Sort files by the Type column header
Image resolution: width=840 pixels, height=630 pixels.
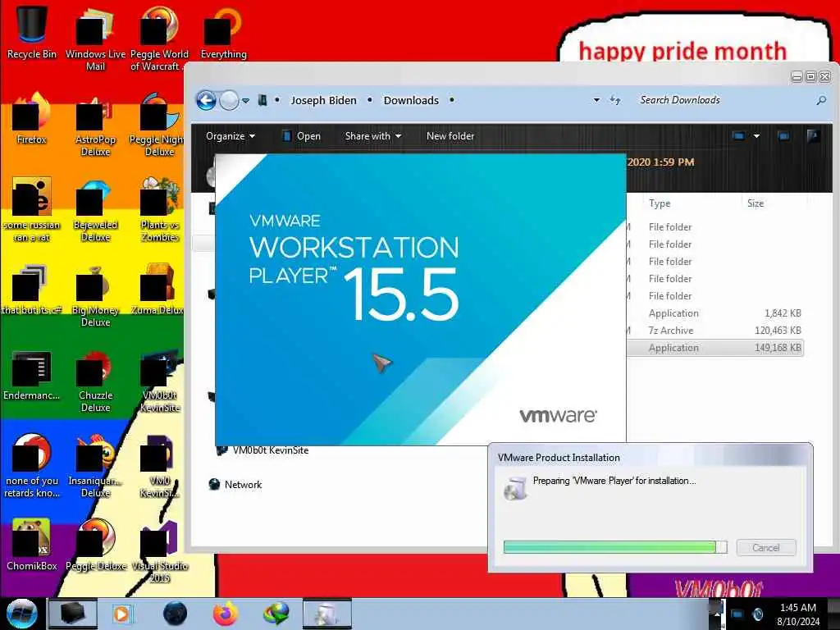coord(660,203)
